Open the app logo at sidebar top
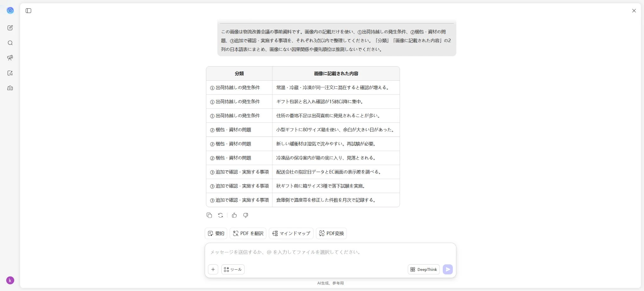 coord(10,11)
